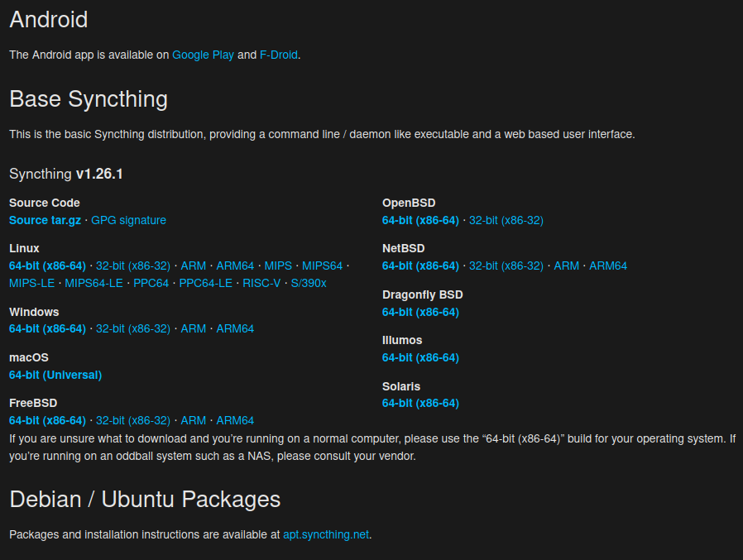This screenshot has width=743, height=560.
Task: Download Linux S/390x build
Action: tap(309, 284)
